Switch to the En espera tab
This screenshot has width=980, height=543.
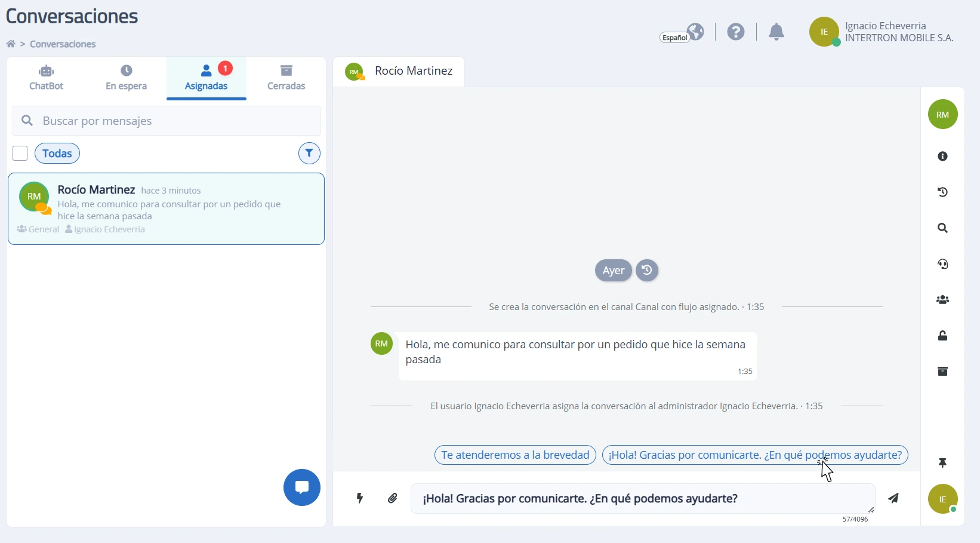(126, 78)
